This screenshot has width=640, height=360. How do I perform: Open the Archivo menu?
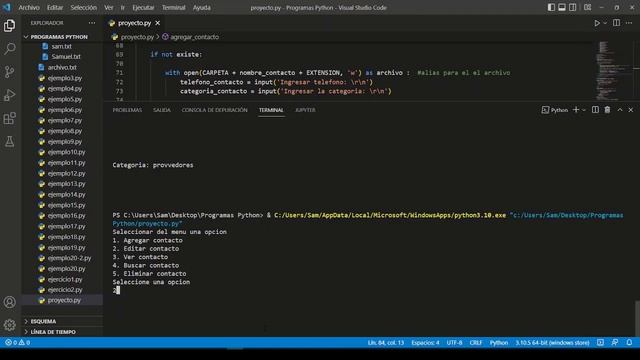(x=29, y=7)
